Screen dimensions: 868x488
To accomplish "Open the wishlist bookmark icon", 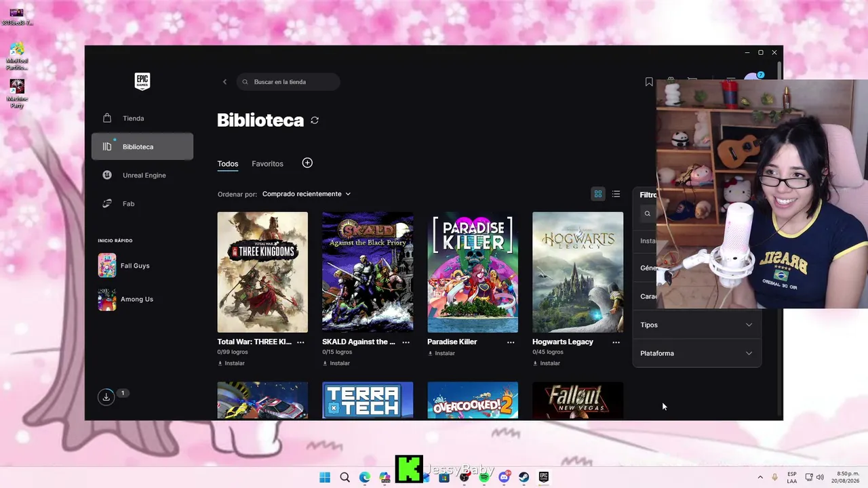I will click(x=649, y=82).
